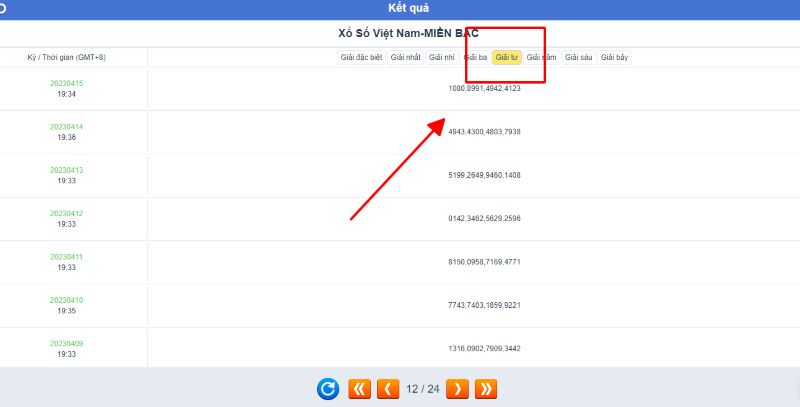This screenshot has height=407, width=800.
Task: Show Giải ba results
Action: click(475, 58)
